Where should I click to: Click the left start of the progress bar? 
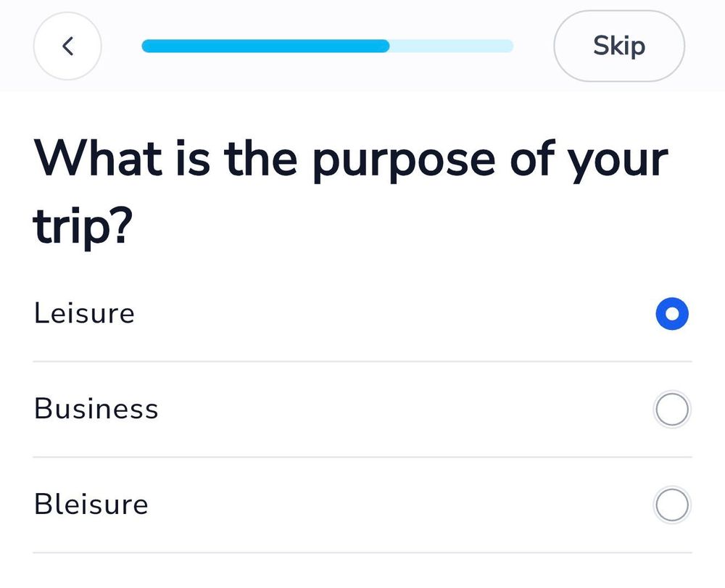[146, 46]
